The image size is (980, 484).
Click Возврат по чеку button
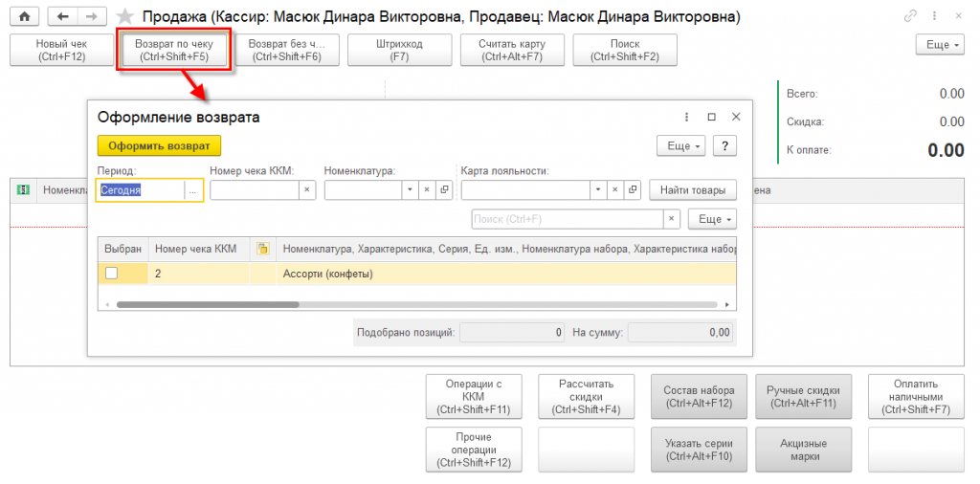(x=174, y=50)
